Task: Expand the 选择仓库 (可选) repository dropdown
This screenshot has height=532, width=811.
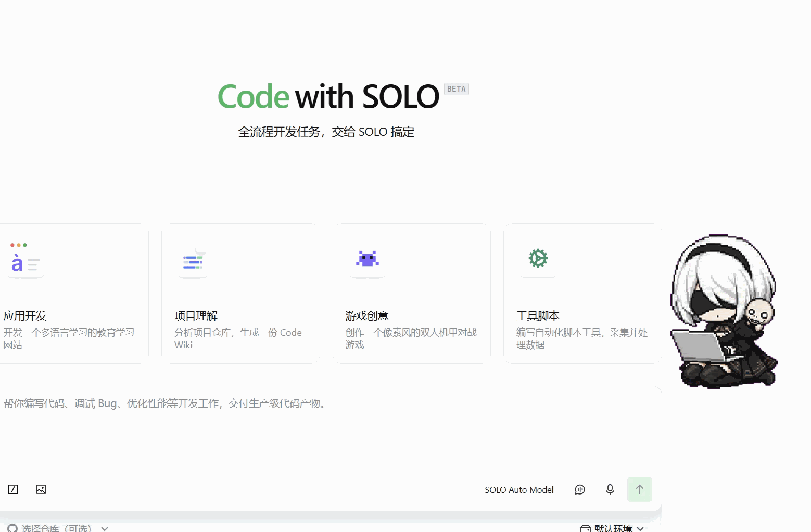Action: coord(58,528)
